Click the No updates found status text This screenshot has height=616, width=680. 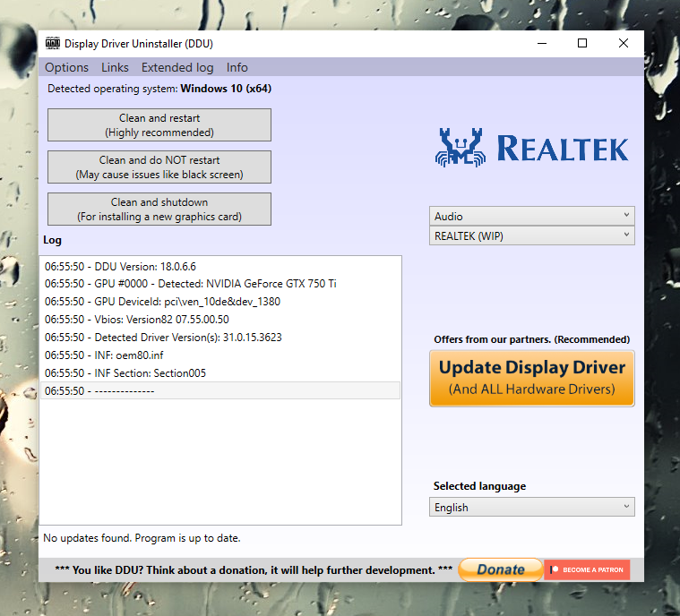(142, 538)
